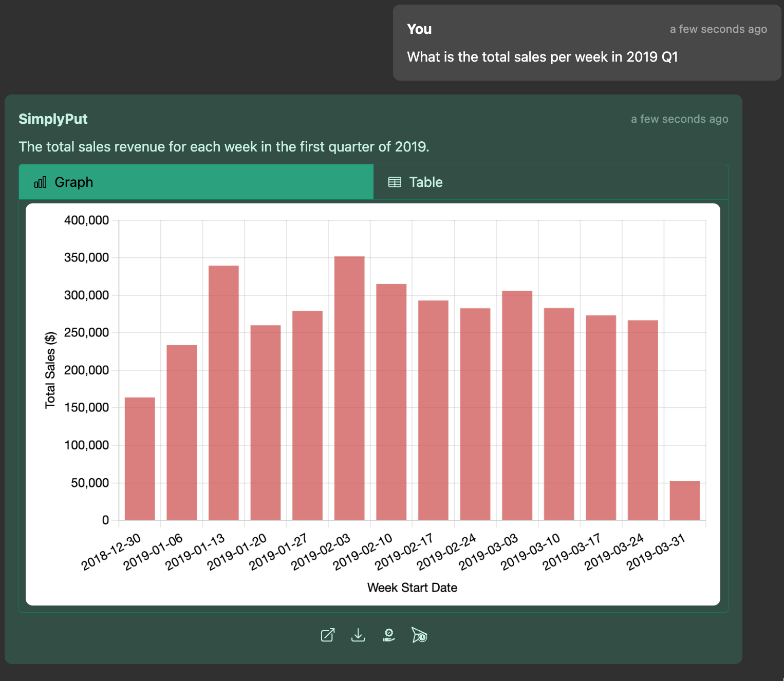Click the 2019-03-31 x-axis date label
Image resolution: width=784 pixels, height=681 pixels.
point(657,552)
